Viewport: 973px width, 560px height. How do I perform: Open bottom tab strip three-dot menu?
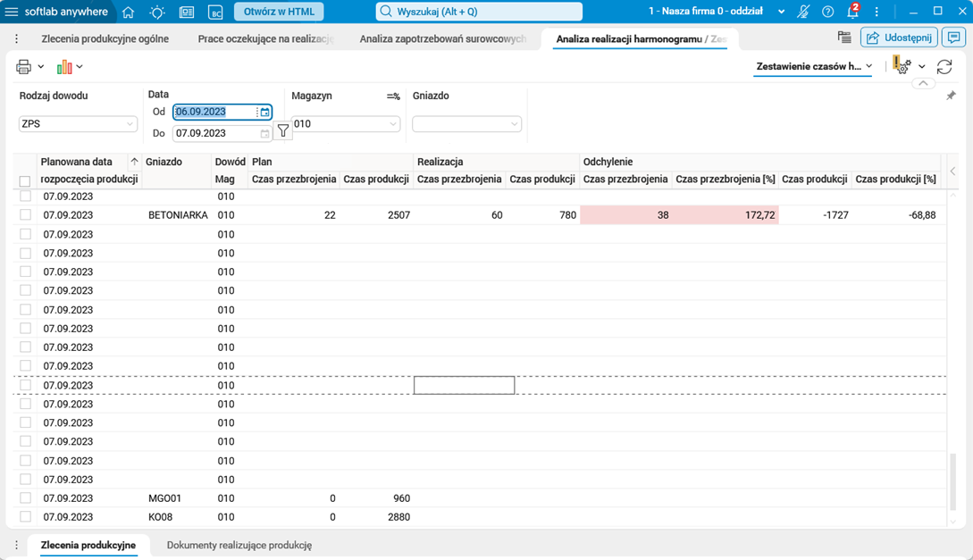tap(16, 545)
